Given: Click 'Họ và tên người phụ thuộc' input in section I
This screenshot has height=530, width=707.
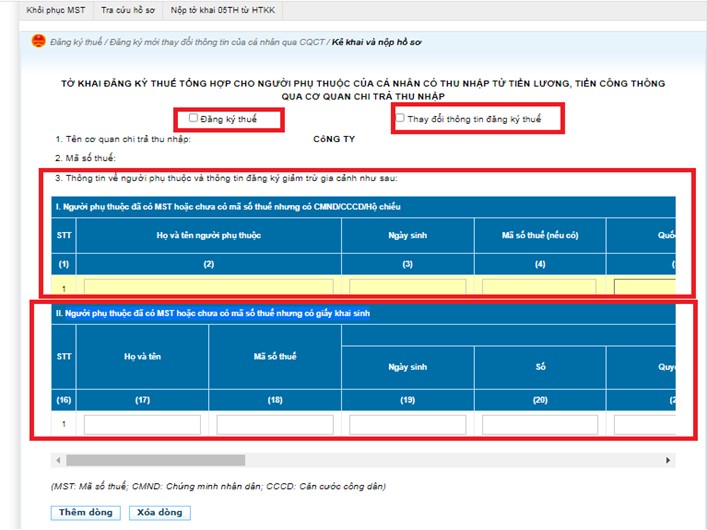Looking at the screenshot, I should tap(209, 287).
